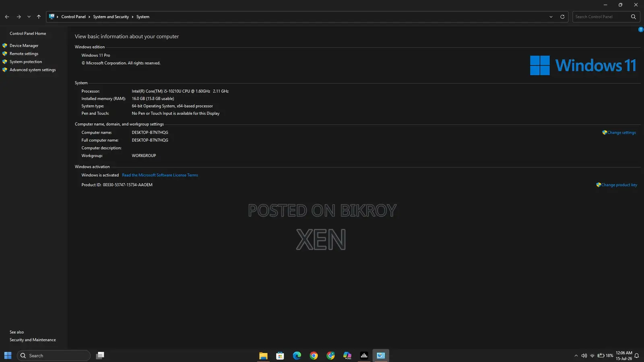The image size is (644, 362).
Task: Click the Windows 11 Pro edition text
Action: tap(95, 56)
